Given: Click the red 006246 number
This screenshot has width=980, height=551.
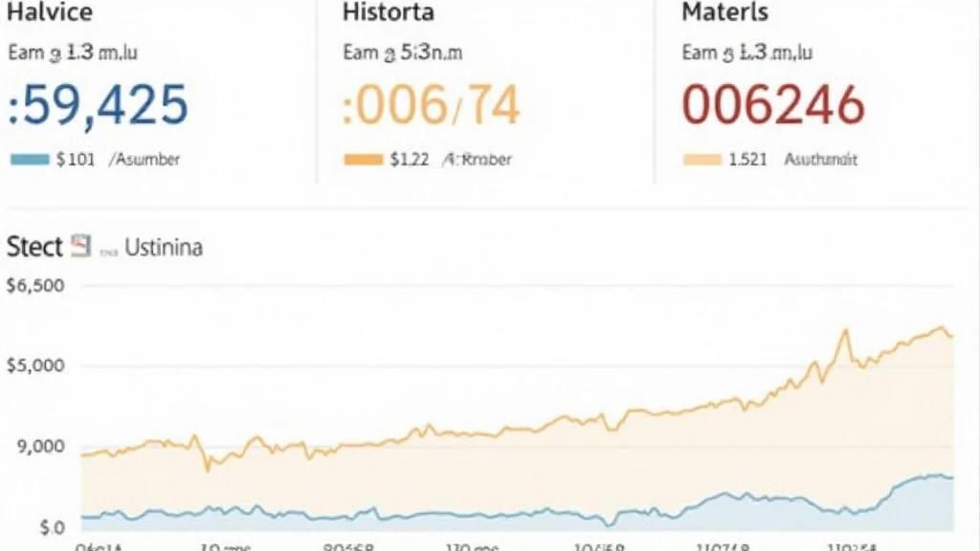Looking at the screenshot, I should [772, 105].
